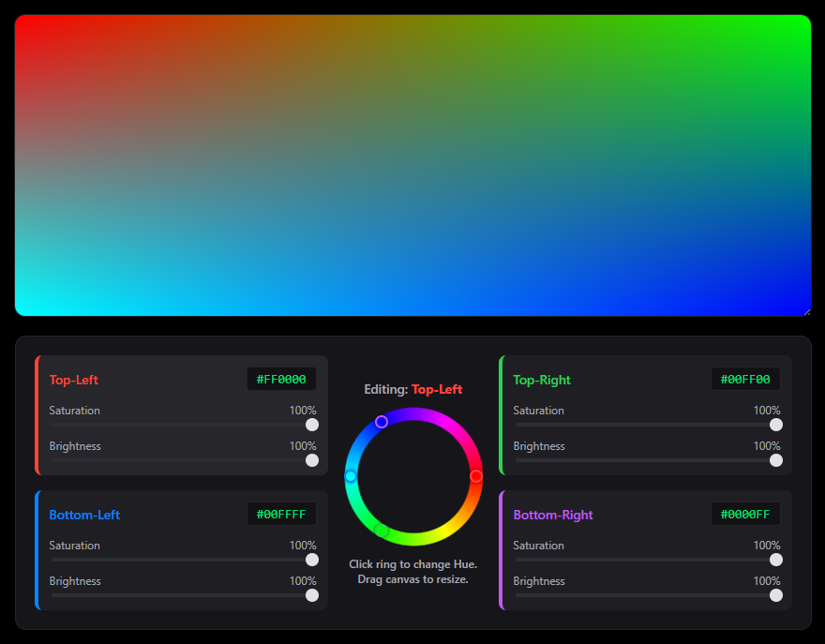Click the Bottom-Right Saturation slider handle

tap(776, 560)
